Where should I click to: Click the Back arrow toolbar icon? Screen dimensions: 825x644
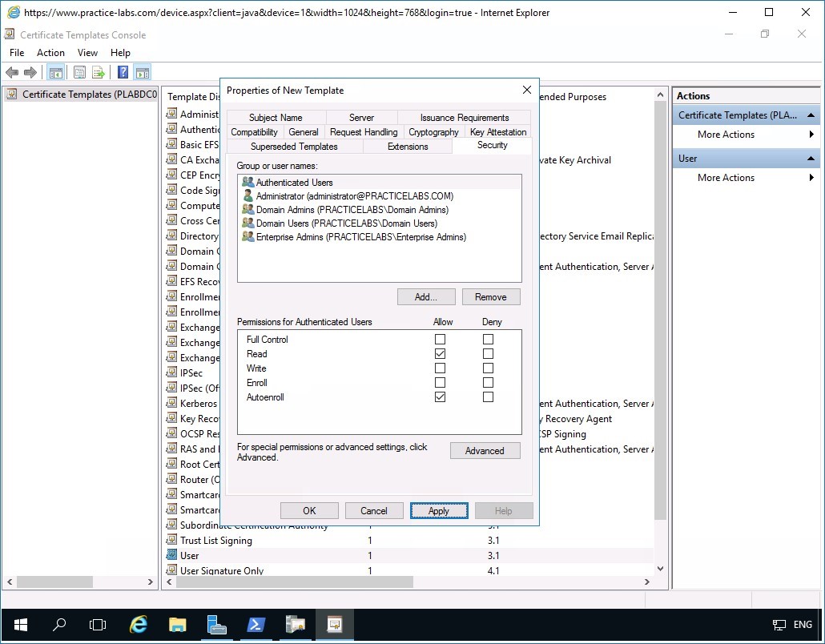pyautogui.click(x=12, y=72)
